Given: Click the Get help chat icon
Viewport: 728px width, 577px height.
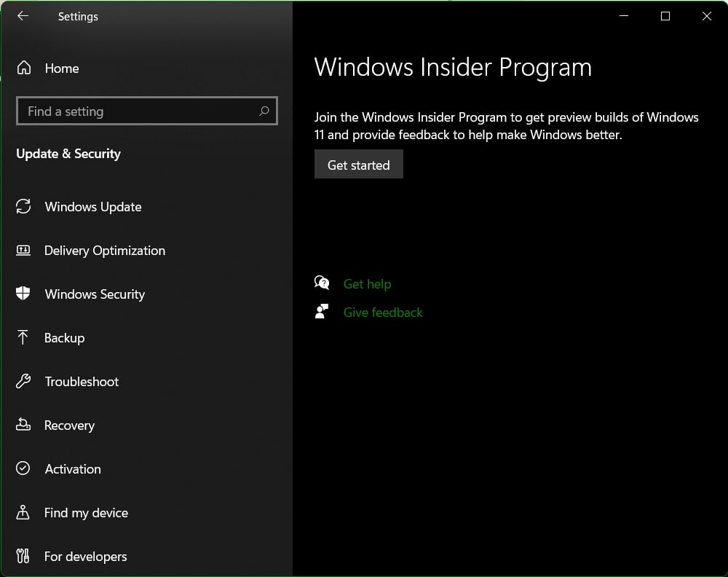Looking at the screenshot, I should 322,283.
